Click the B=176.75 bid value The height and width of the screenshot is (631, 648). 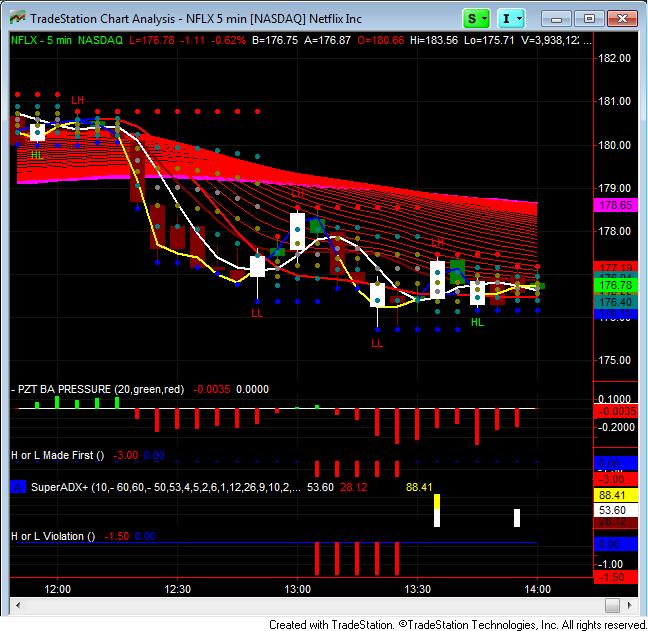pos(275,40)
